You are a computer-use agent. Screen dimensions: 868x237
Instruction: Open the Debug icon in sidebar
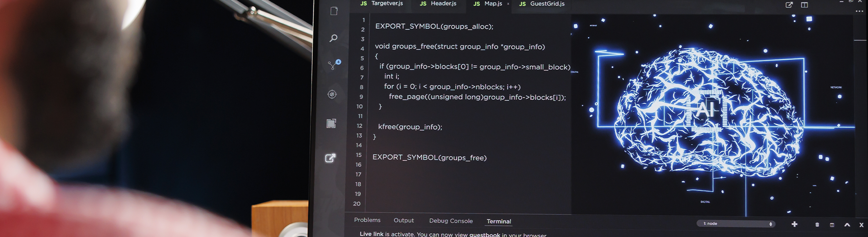332,94
